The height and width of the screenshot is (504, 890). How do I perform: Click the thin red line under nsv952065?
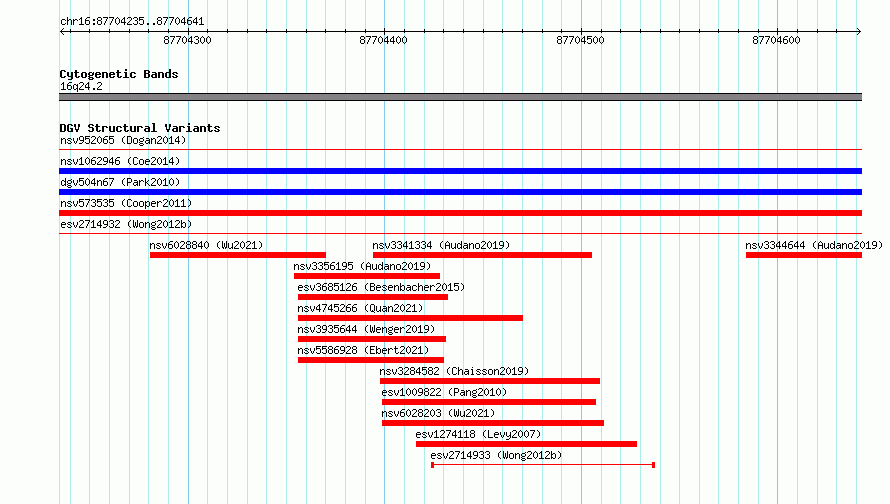(460, 150)
